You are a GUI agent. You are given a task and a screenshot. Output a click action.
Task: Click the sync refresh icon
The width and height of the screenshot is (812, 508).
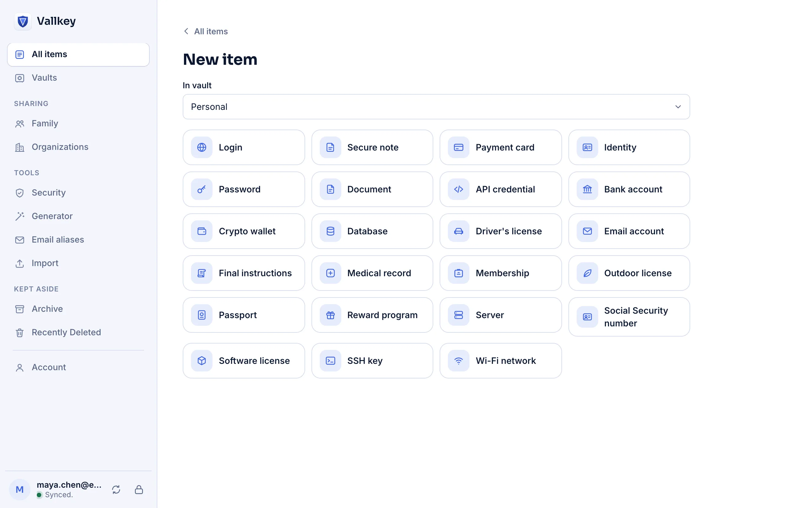pos(116,490)
